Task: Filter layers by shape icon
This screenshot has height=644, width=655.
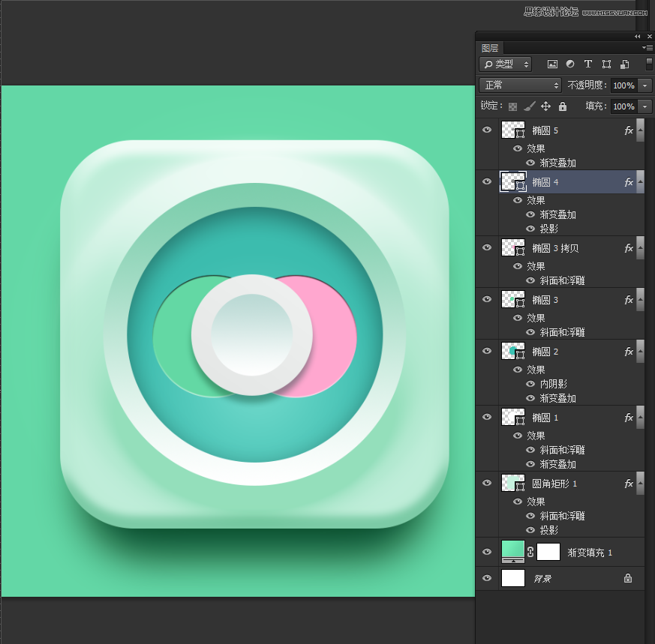Action: pyautogui.click(x=606, y=64)
